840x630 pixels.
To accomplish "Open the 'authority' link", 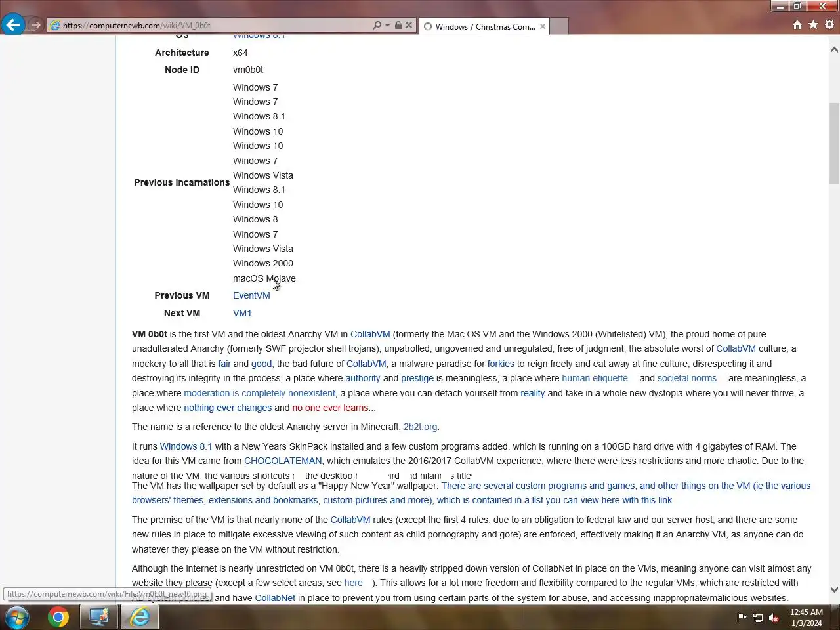I will click(363, 378).
